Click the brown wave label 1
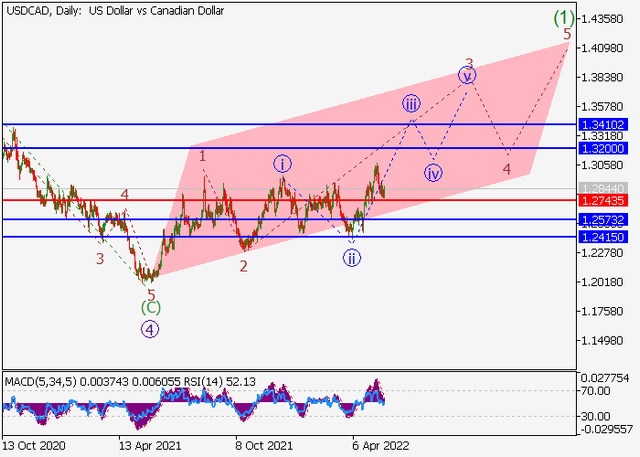The width and height of the screenshot is (640, 457). coord(202,156)
